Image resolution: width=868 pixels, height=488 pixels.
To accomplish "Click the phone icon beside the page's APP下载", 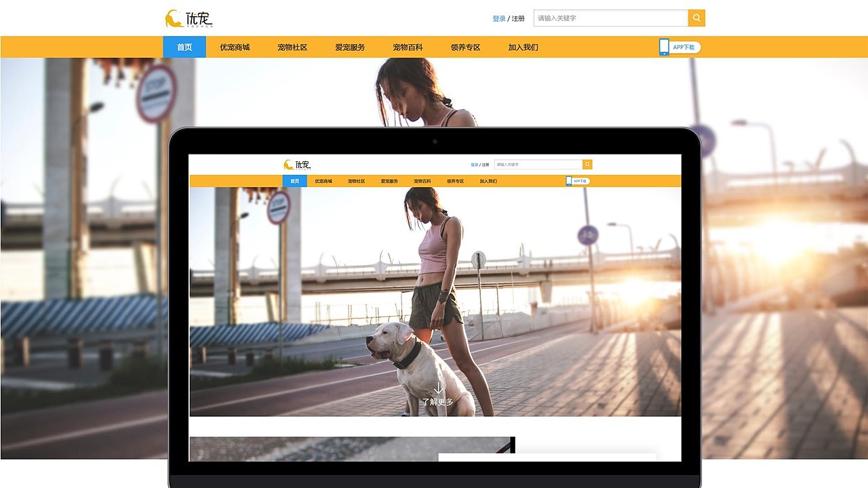I will click(x=664, y=47).
